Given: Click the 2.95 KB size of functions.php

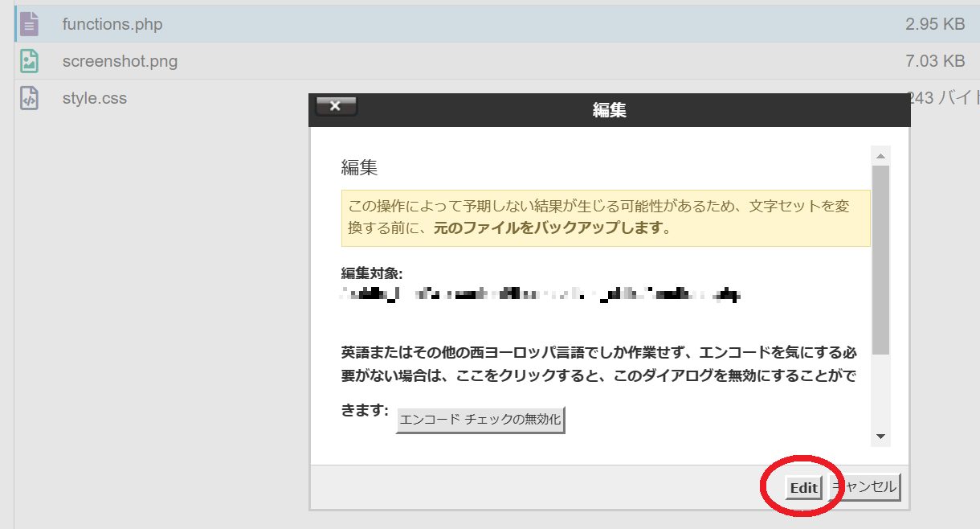Looking at the screenshot, I should 934,24.
